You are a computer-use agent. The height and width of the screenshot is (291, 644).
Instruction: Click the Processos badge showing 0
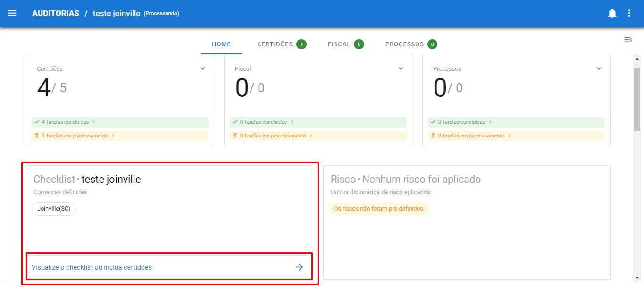click(x=432, y=44)
